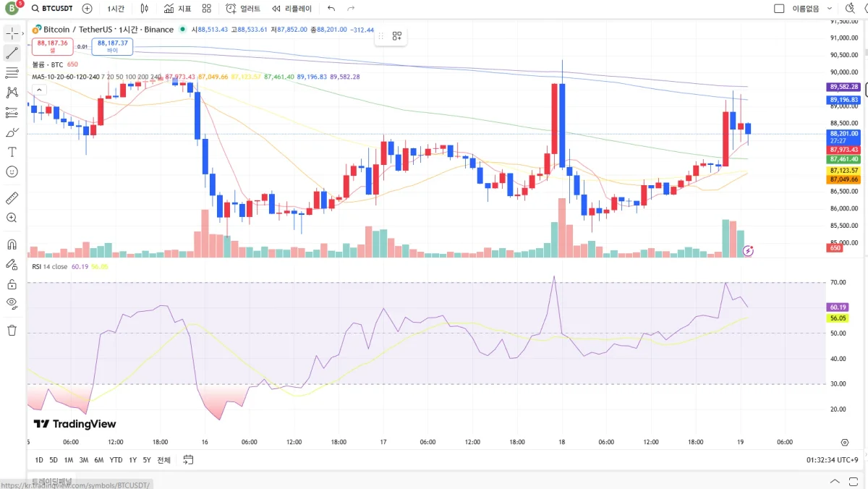Click the red sell price button
This screenshot has width=868, height=489.
(53, 46)
